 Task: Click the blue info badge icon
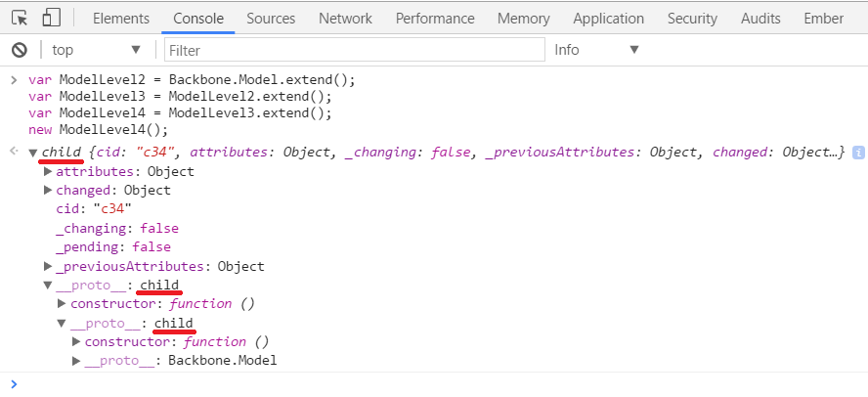(858, 153)
